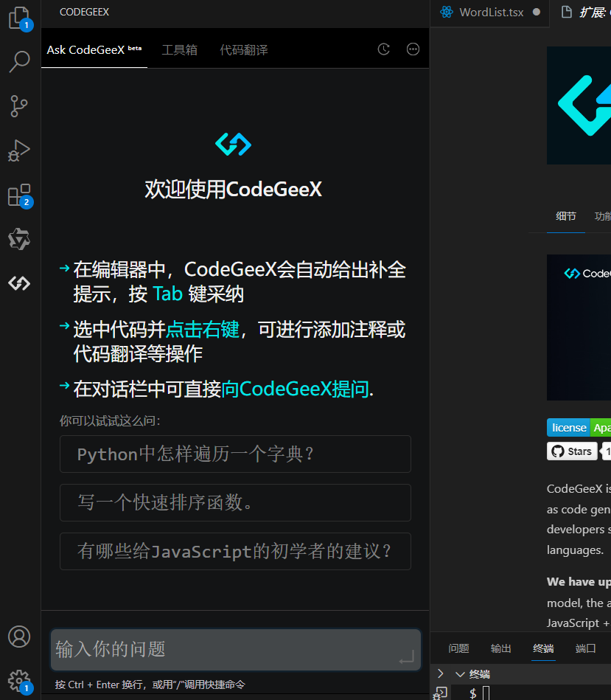611x700 pixels.
Task: Click the 点击右键 highlighted text
Action: [203, 330]
